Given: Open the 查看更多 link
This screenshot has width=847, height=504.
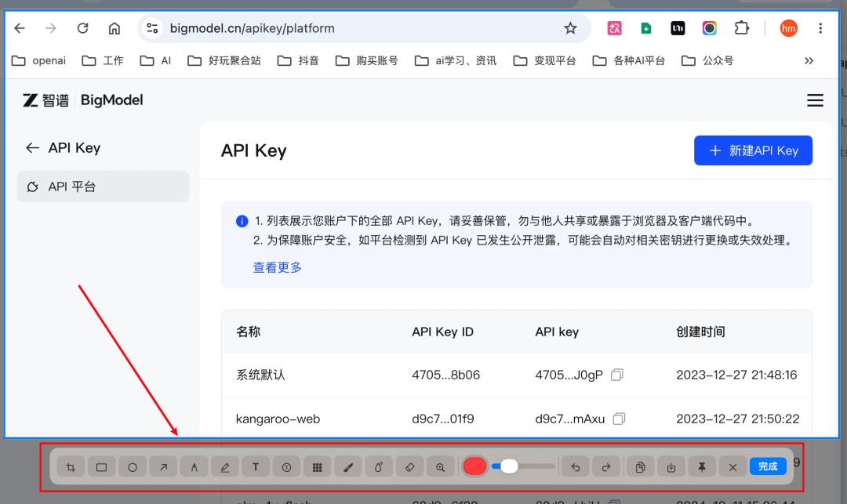Looking at the screenshot, I should tap(277, 267).
